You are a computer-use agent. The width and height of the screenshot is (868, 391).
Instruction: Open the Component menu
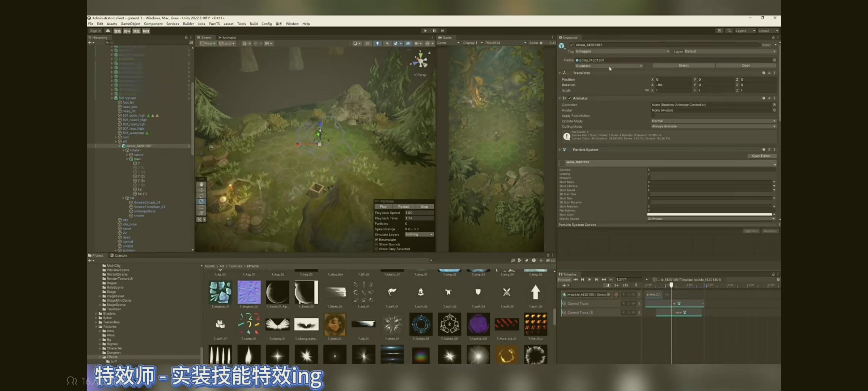pyautogui.click(x=153, y=24)
